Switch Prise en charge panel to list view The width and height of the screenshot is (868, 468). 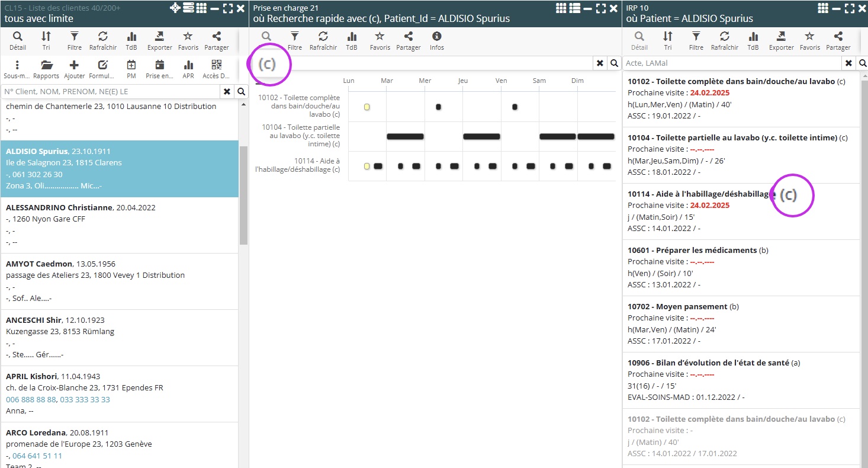pyautogui.click(x=574, y=8)
